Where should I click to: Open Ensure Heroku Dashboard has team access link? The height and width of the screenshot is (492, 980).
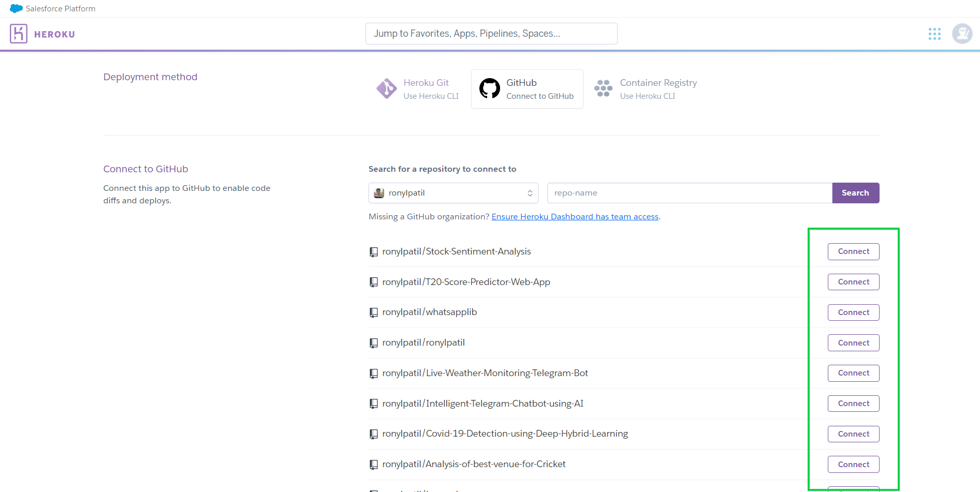point(575,217)
